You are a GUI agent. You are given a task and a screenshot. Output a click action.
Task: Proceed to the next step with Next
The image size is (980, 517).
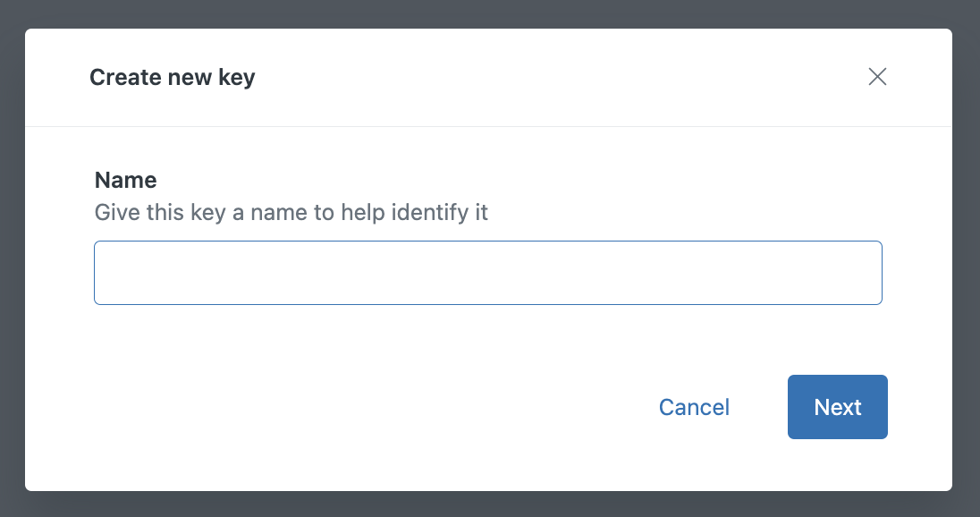point(837,407)
